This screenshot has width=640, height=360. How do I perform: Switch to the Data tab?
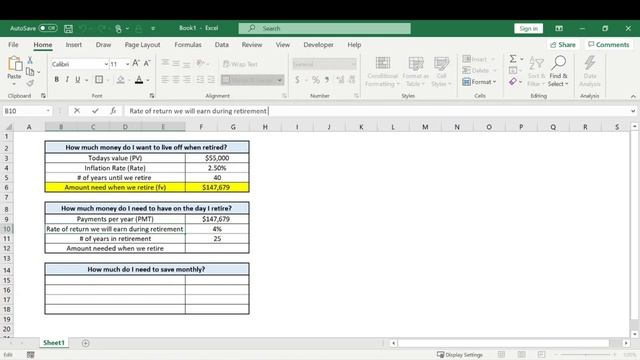click(x=222, y=45)
